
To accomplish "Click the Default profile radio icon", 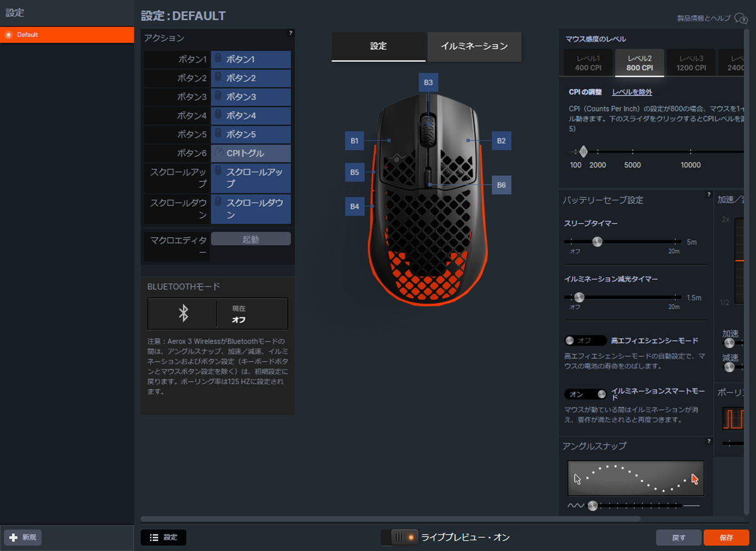I will click(x=8, y=35).
